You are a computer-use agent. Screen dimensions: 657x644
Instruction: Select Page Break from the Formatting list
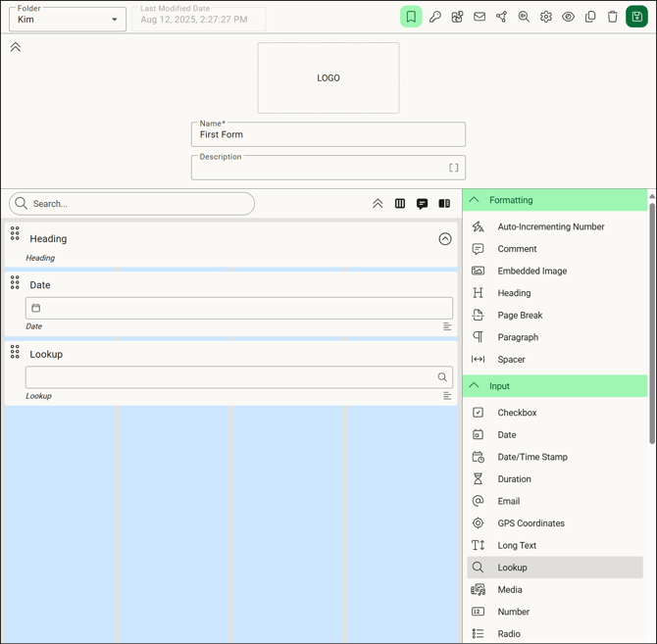coord(520,316)
